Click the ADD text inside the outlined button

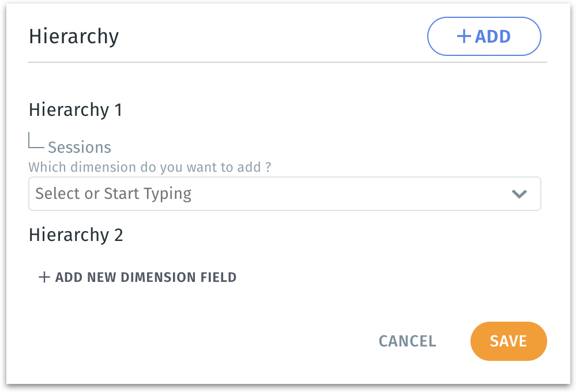pyautogui.click(x=493, y=36)
